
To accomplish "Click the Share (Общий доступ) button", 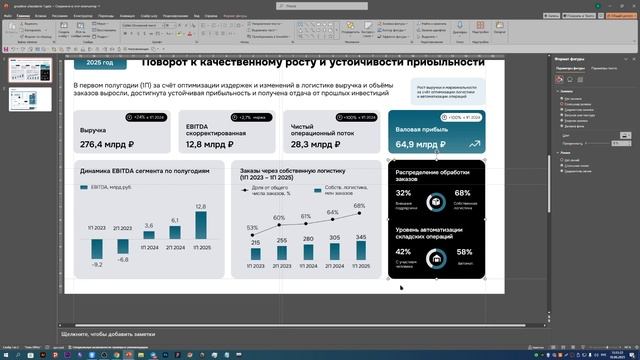I will tap(621, 16).
